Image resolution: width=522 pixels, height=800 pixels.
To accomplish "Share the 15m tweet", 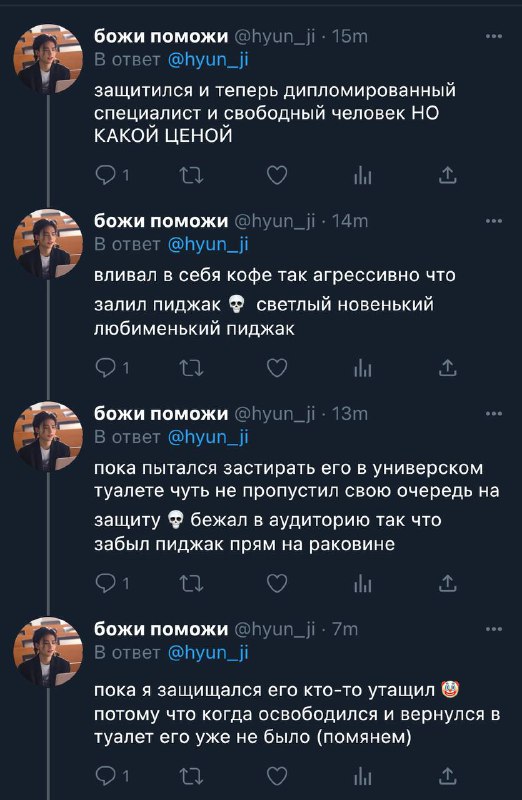I will 448,176.
